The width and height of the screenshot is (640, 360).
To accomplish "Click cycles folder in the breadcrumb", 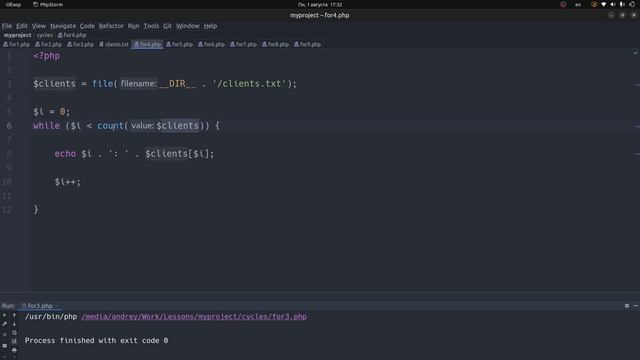I will 45,35.
